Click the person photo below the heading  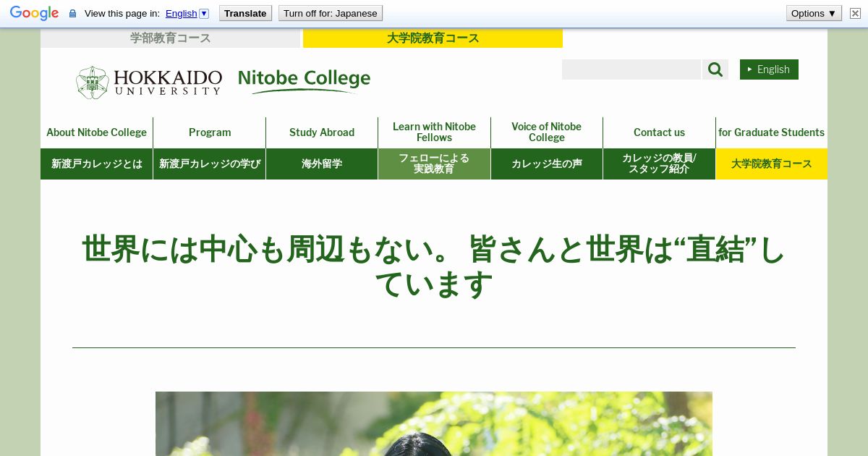(x=434, y=423)
